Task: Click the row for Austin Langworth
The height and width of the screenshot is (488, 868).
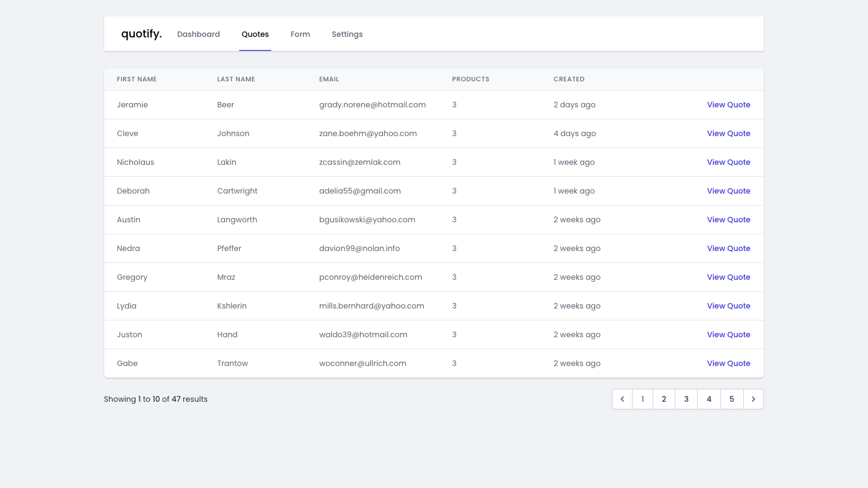Action: 380,220
